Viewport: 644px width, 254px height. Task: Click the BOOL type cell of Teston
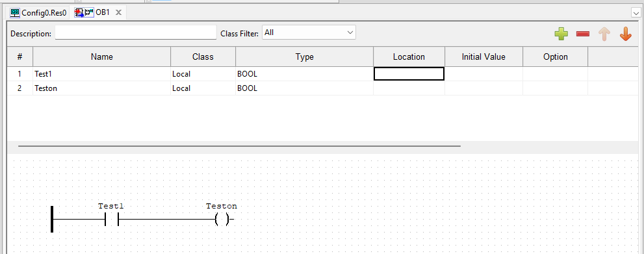[x=304, y=88]
